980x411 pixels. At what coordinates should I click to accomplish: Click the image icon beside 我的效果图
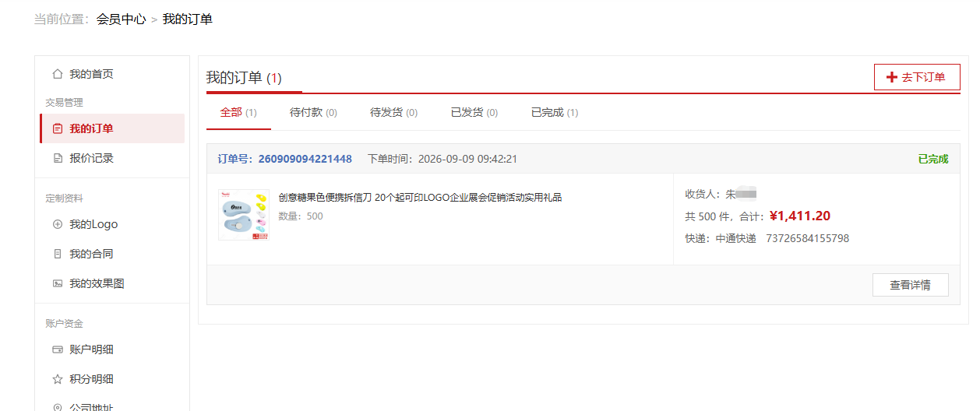[57, 283]
